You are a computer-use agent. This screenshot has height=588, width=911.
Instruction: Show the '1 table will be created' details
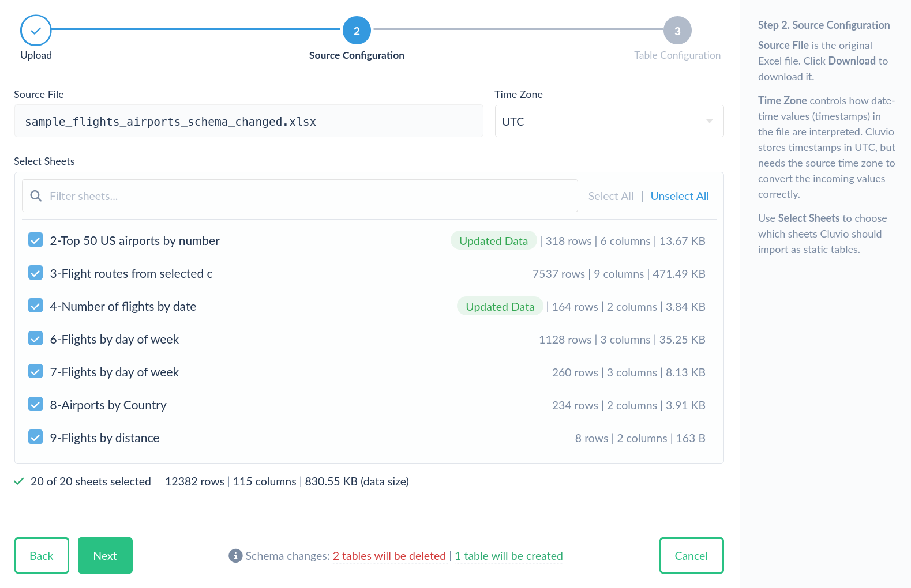[508, 556]
